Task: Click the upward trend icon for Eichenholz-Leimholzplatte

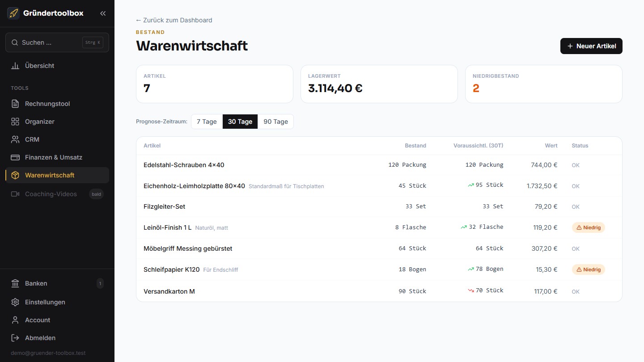Action: (471, 185)
